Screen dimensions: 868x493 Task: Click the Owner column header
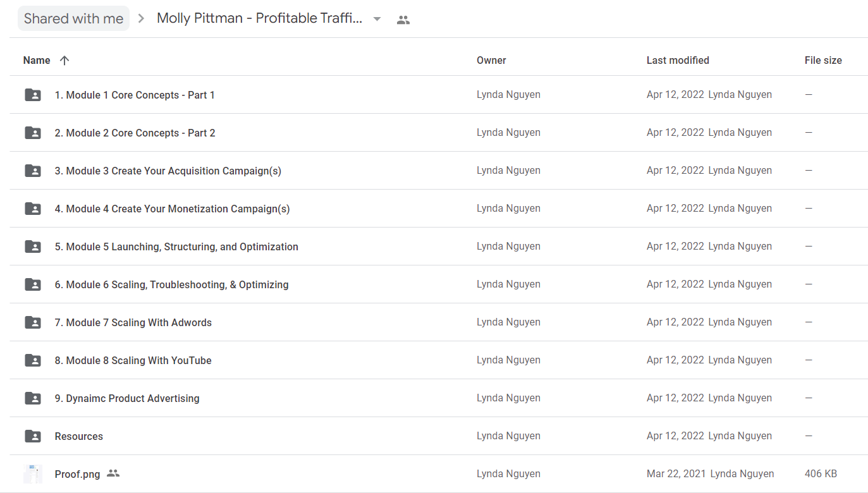click(491, 61)
